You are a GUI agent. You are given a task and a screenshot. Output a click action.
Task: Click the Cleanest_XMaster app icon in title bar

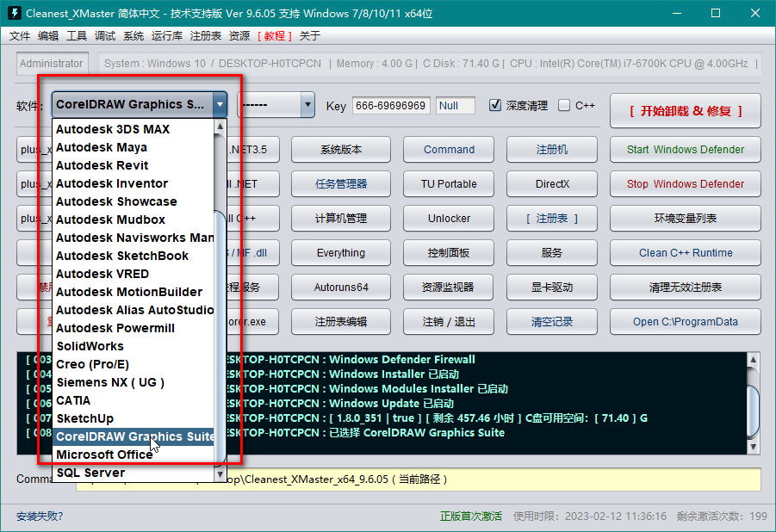tap(15, 13)
